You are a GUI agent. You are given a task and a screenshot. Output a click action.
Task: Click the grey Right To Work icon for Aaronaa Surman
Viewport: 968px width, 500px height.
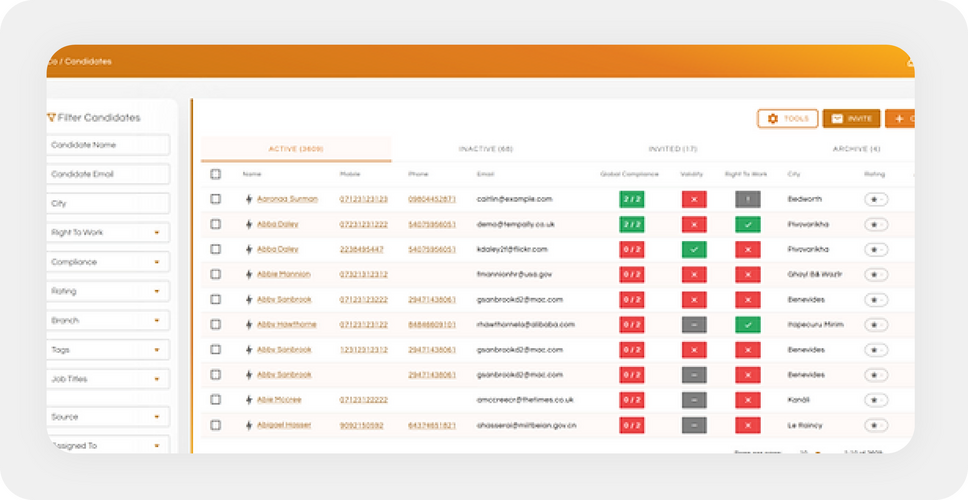(748, 199)
